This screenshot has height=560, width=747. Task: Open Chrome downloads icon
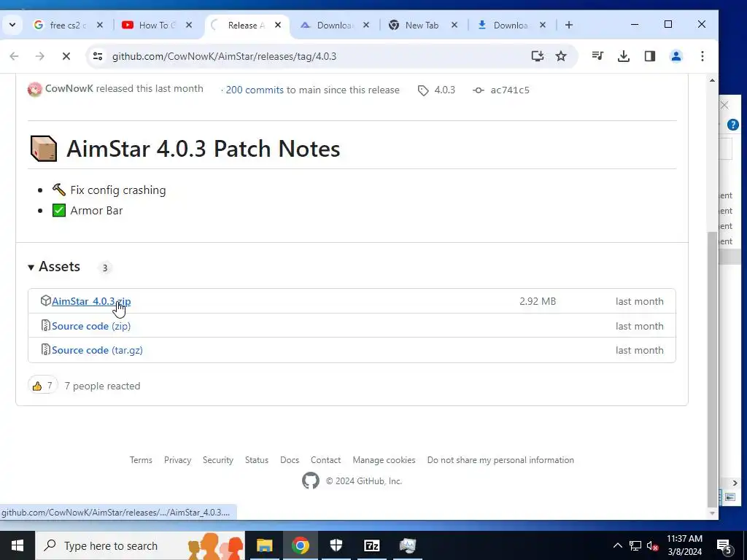(624, 56)
